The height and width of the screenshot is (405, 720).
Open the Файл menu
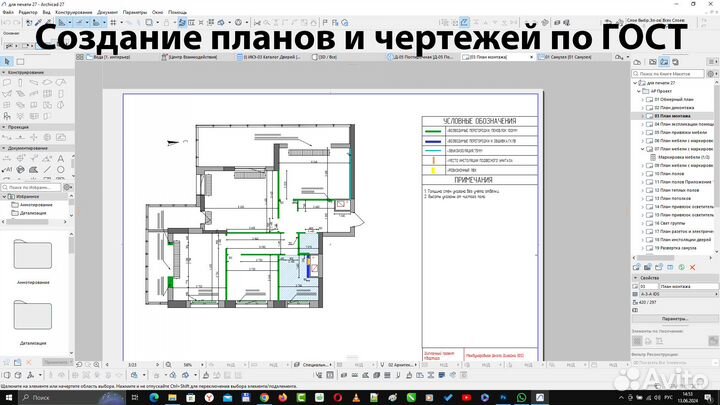click(8, 12)
